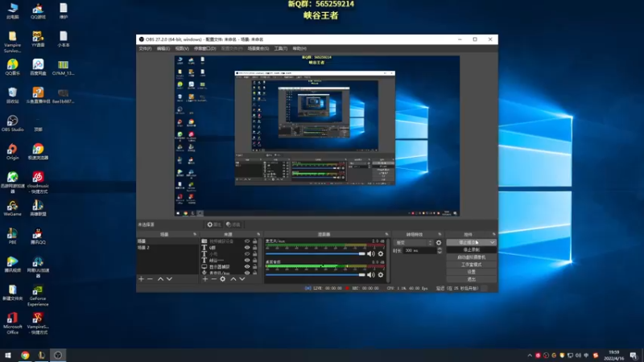The width and height of the screenshot is (644, 362).
Task: Open the Windows Start menu
Action: [x=8, y=355]
